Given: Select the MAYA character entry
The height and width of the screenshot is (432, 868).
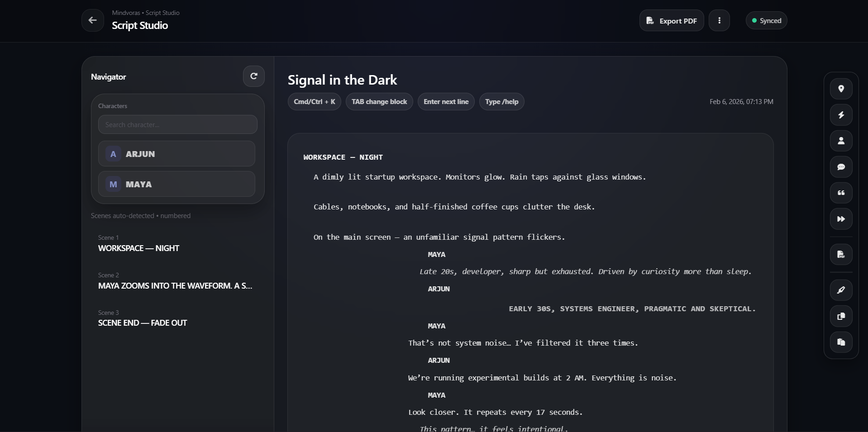Looking at the screenshot, I should pyautogui.click(x=176, y=184).
